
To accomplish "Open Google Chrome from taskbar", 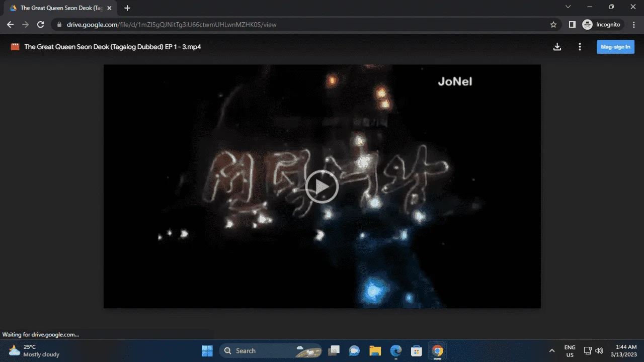I will [437, 350].
